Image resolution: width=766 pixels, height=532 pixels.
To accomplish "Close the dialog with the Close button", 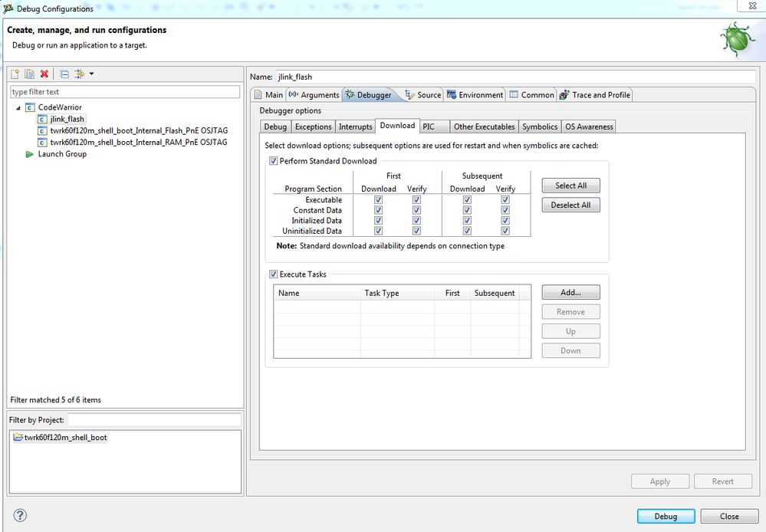I will pos(729,517).
